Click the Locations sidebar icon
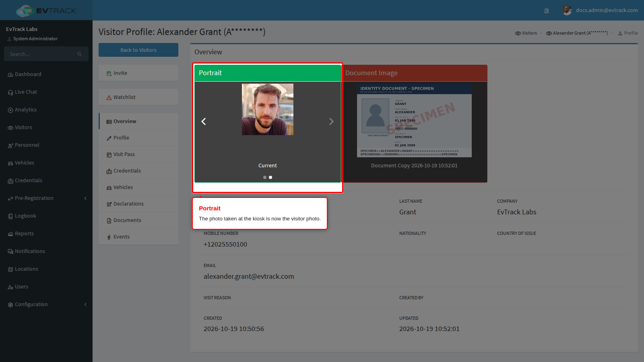The height and width of the screenshot is (362, 644). coord(10,269)
